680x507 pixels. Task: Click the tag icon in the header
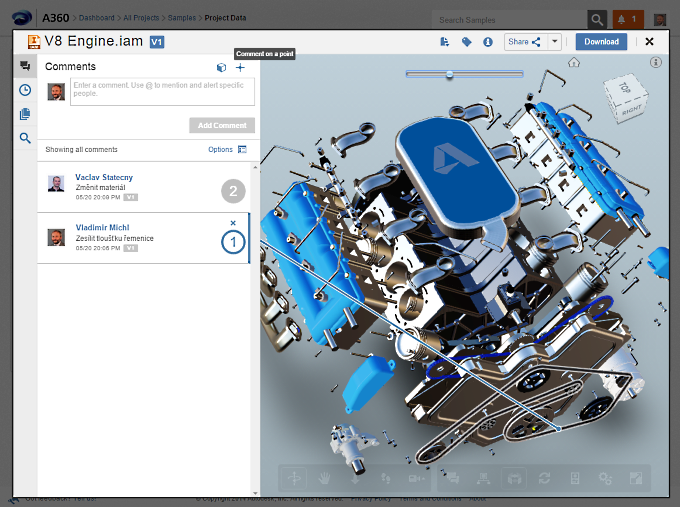(466, 42)
